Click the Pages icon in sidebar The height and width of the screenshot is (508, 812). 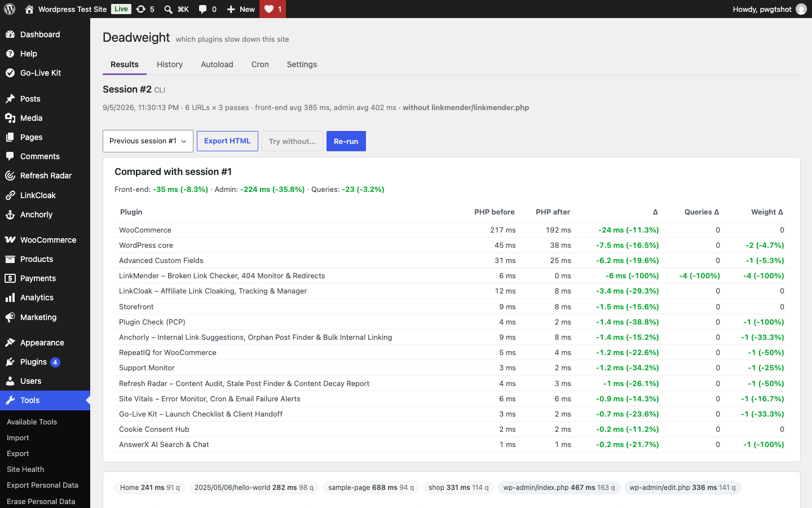click(10, 137)
